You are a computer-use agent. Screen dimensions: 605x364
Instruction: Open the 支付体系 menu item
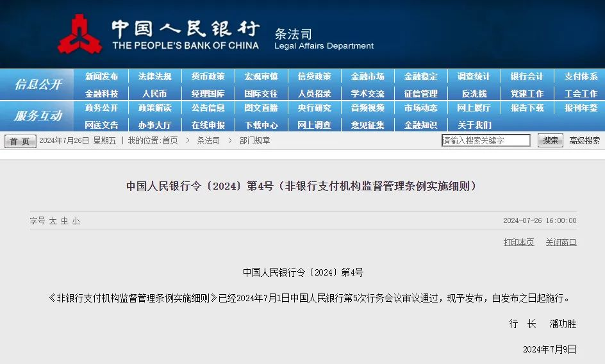[581, 76]
